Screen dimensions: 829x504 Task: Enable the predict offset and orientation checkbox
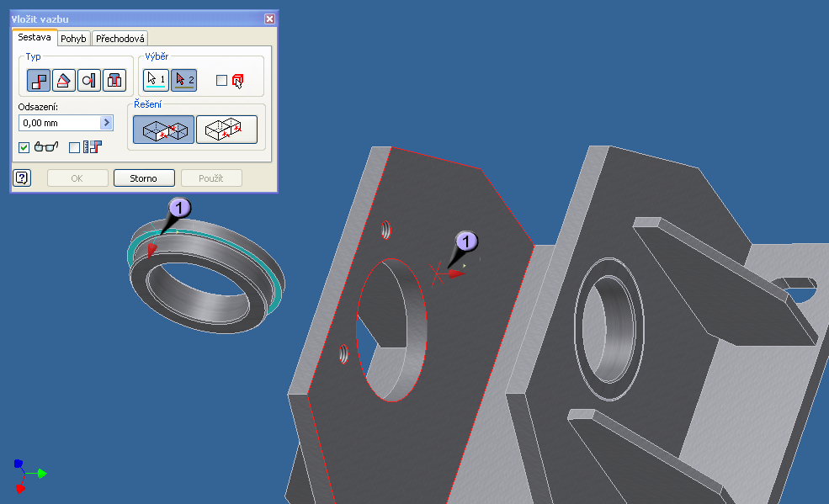[x=74, y=147]
